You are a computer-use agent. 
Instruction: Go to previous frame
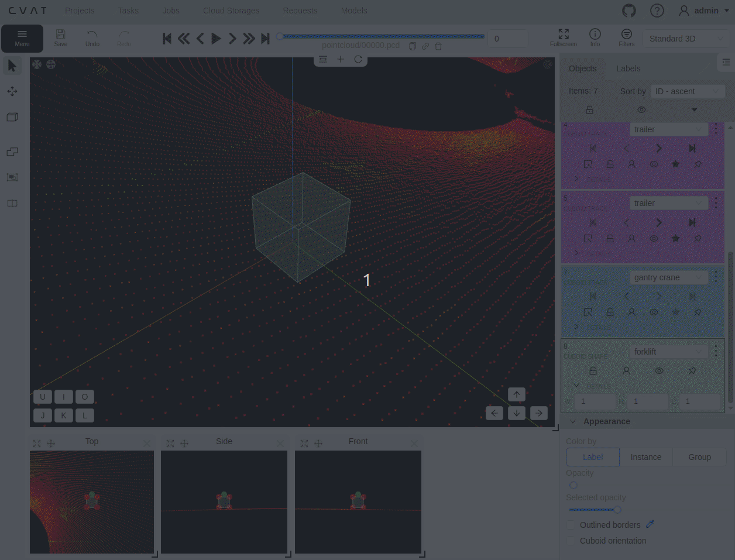[x=200, y=39]
